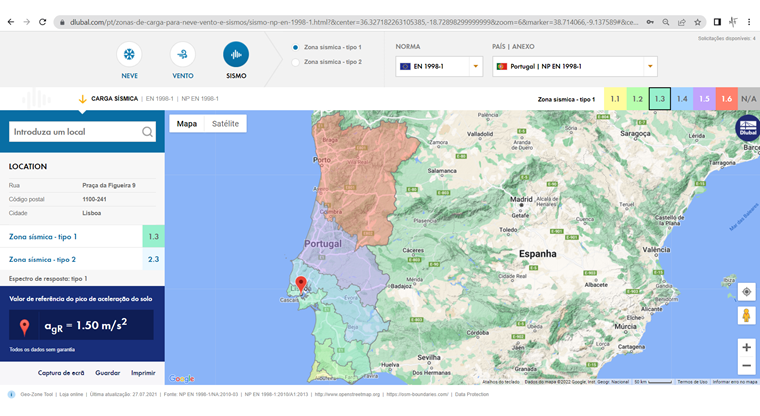
Task: Click the Guardar button
Action: (108, 373)
